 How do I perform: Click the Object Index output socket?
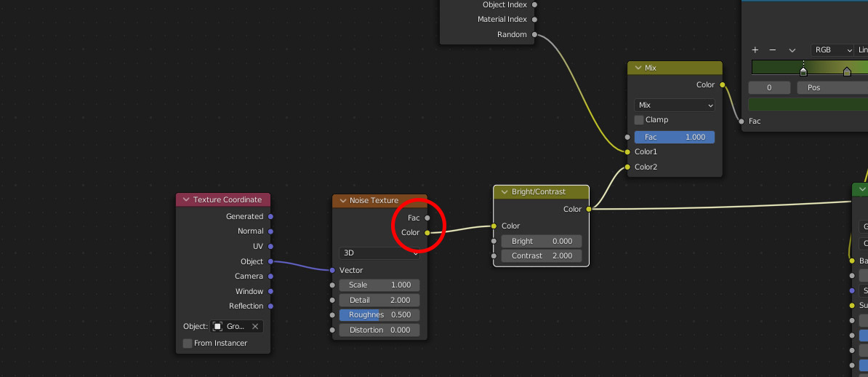534,4
